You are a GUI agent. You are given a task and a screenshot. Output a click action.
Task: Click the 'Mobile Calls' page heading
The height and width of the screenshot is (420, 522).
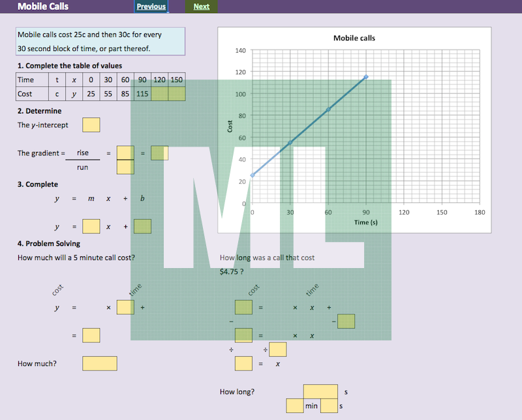42,7
